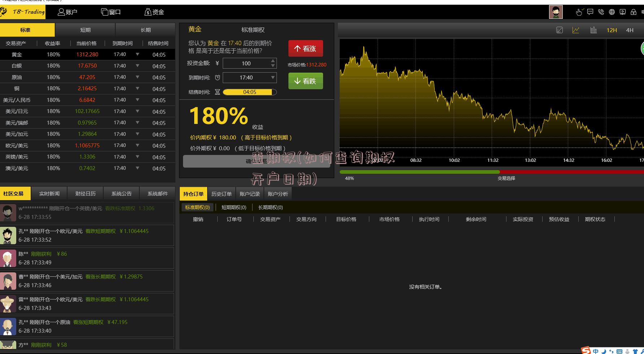
Task: Select the 英镑/美元 asset row
Action: tap(88, 157)
